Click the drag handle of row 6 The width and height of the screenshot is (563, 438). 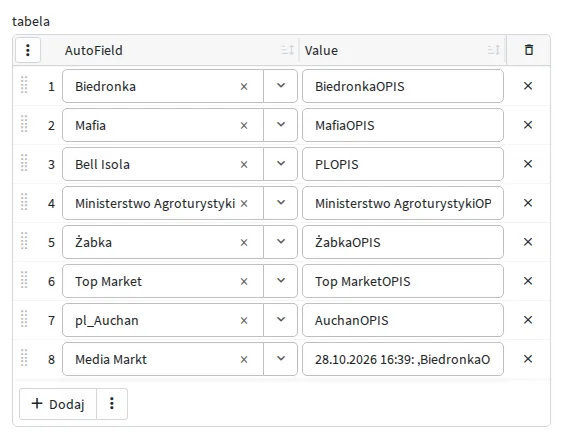24,280
